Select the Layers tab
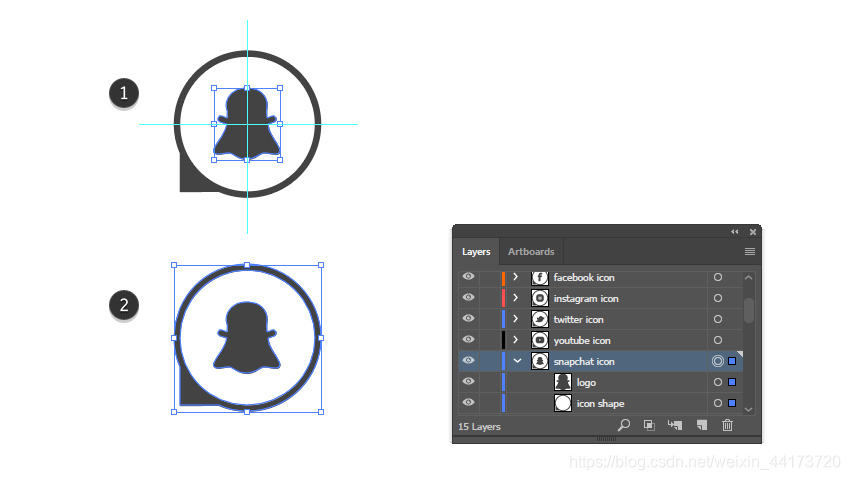 pyautogui.click(x=476, y=252)
